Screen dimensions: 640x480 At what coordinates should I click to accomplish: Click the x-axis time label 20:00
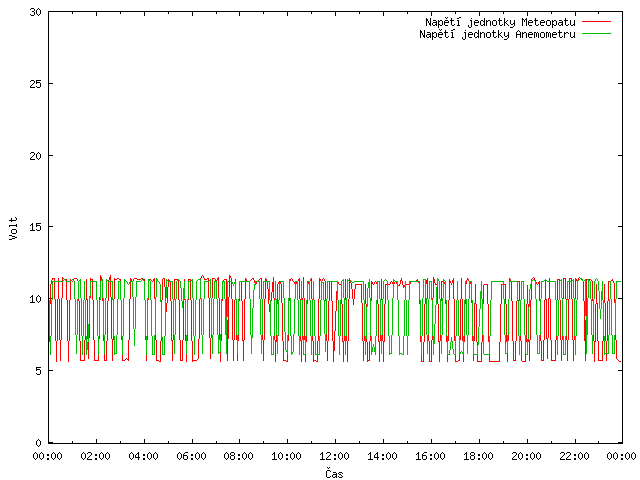(x=527, y=456)
